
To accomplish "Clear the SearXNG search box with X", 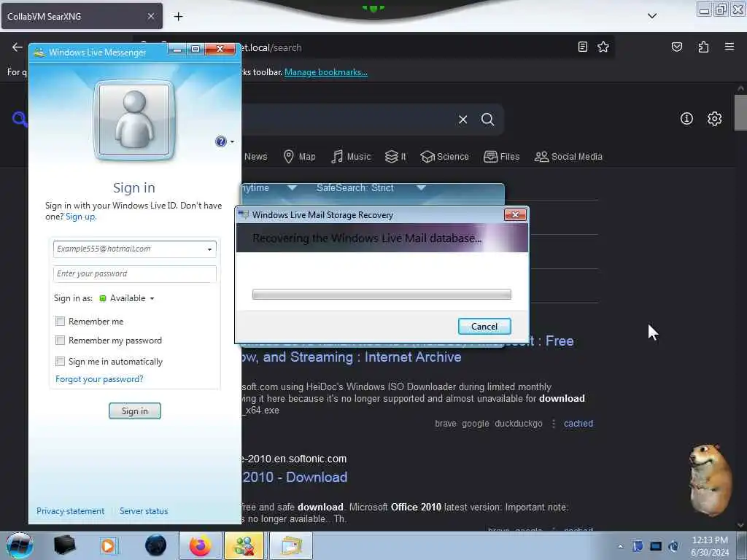I will [x=462, y=120].
